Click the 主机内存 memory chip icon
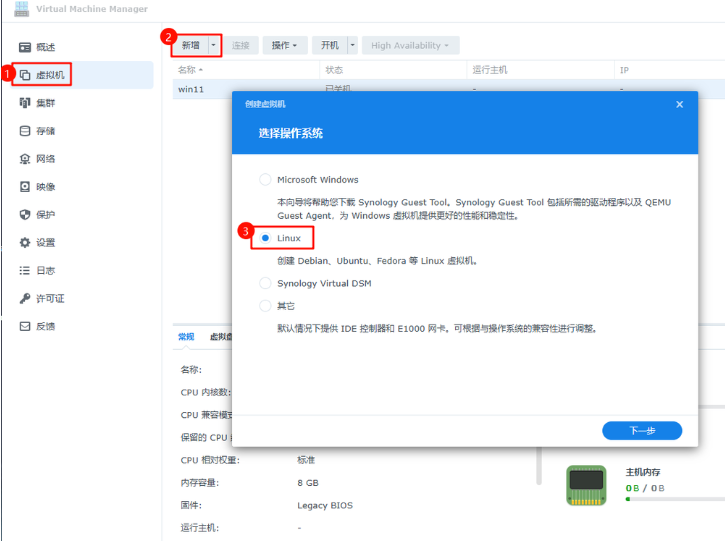725x541 pixels. pyautogui.click(x=586, y=485)
